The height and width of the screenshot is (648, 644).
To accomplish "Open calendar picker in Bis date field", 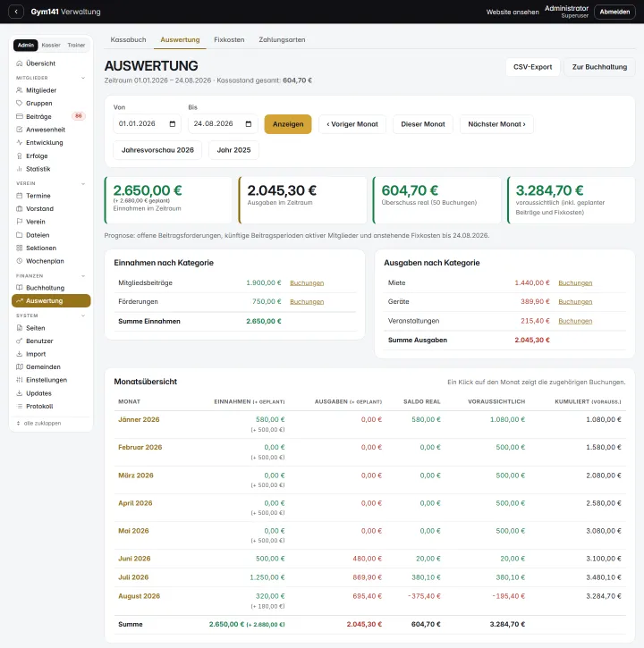I will (x=248, y=124).
